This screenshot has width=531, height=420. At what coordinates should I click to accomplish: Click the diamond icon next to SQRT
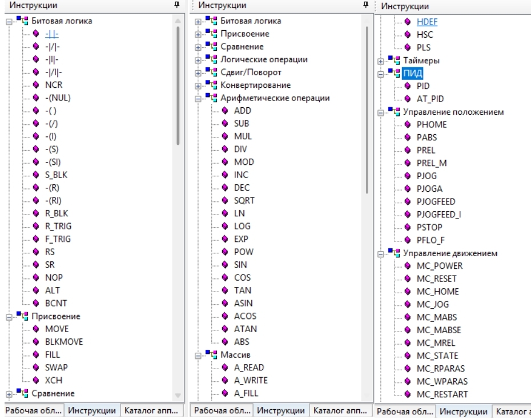coord(225,200)
